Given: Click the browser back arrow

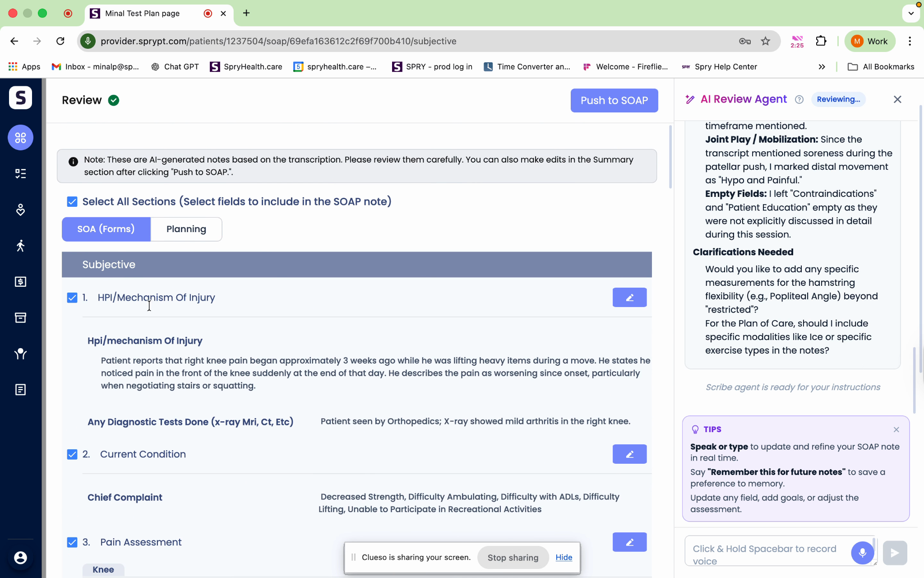Looking at the screenshot, I should (14, 41).
